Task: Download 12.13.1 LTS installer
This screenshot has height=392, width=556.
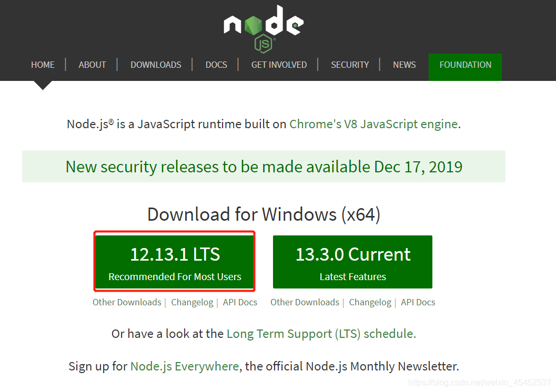Action: click(x=175, y=262)
